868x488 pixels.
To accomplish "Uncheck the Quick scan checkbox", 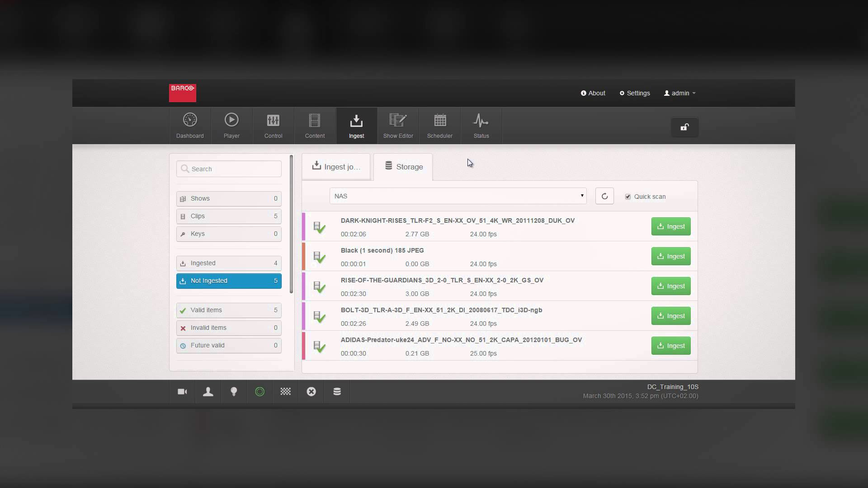I will (628, 197).
